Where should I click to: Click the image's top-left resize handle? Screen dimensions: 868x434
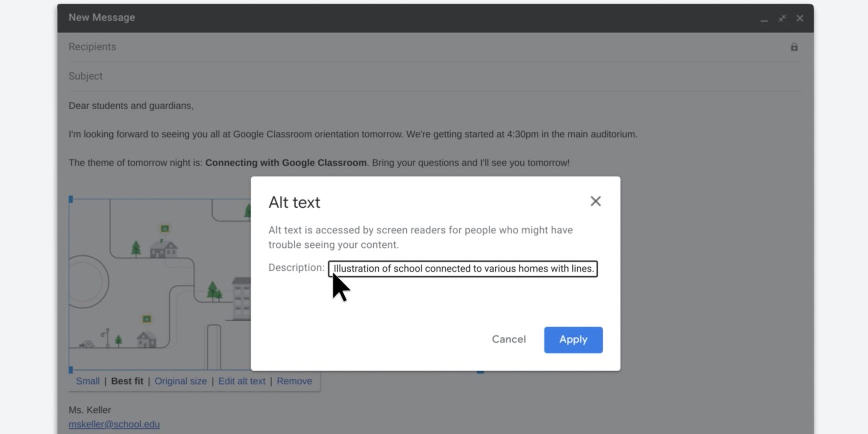click(x=71, y=200)
